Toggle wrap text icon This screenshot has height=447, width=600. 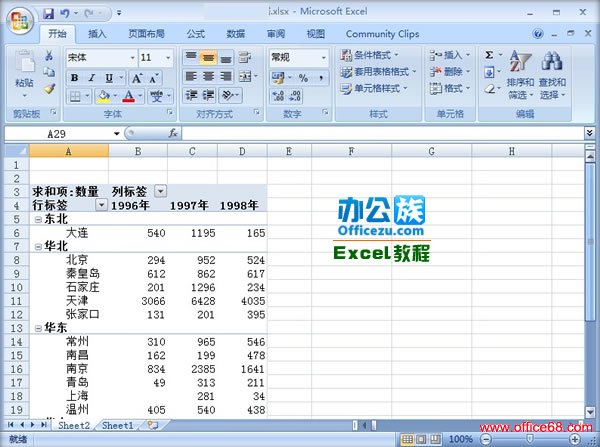pos(244,57)
